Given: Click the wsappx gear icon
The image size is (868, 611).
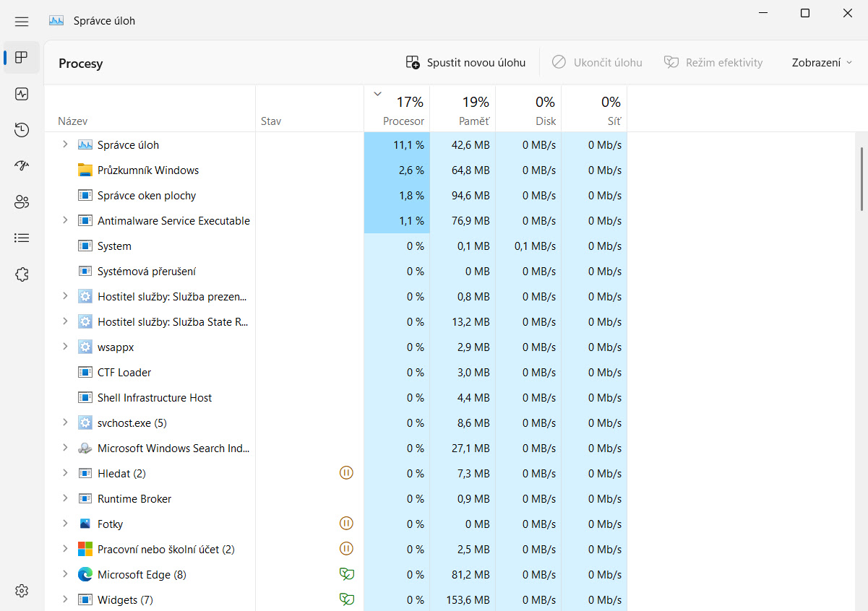Looking at the screenshot, I should pyautogui.click(x=85, y=347).
